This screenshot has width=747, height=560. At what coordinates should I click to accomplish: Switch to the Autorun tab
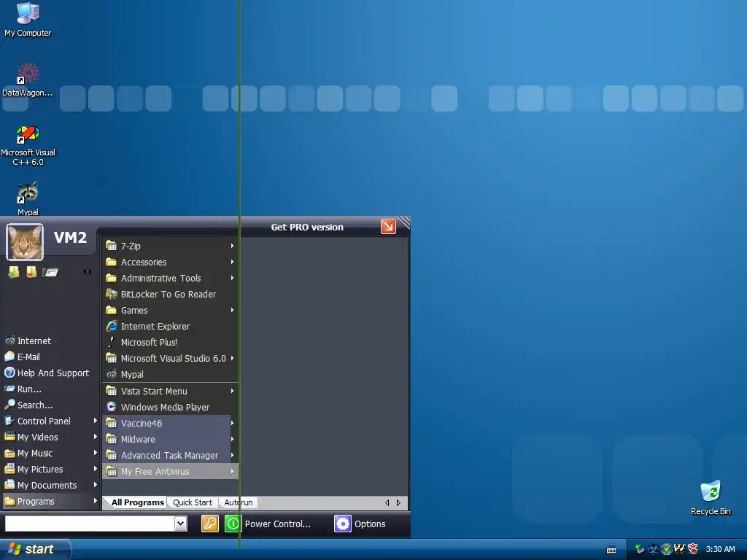[x=239, y=502]
